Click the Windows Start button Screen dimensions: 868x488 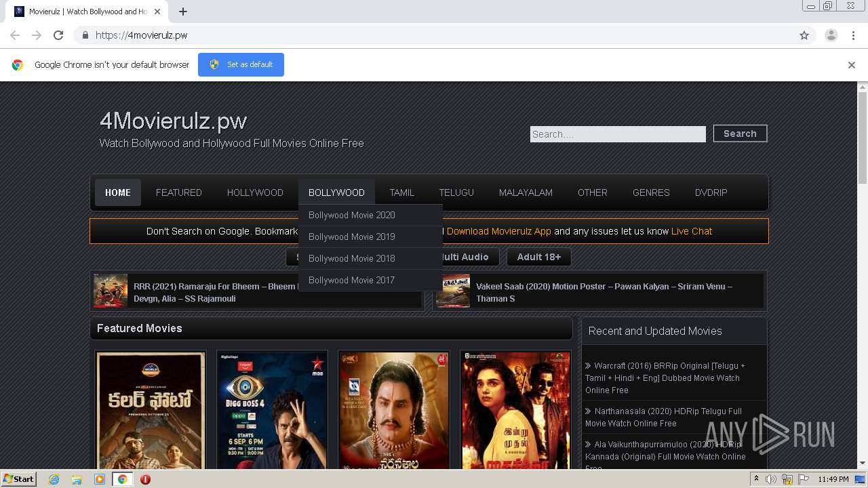click(x=18, y=479)
